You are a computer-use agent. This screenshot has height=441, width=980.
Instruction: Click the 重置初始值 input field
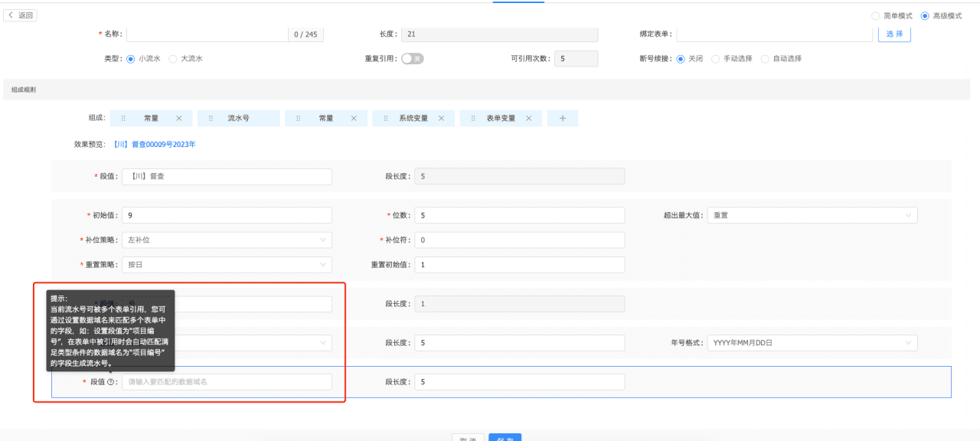point(520,264)
